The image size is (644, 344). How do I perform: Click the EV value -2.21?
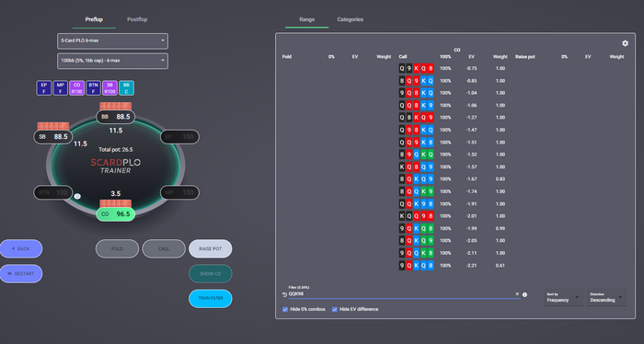(x=471, y=266)
